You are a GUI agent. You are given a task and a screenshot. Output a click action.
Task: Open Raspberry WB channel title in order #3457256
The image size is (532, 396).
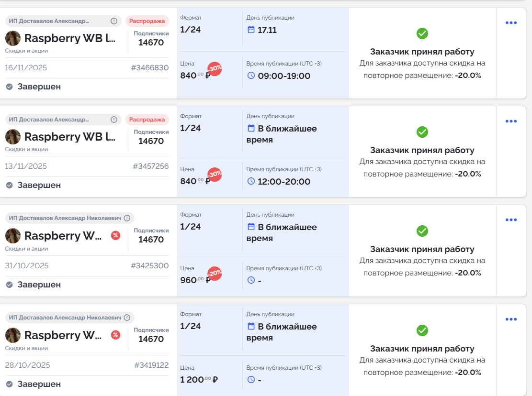(70, 137)
